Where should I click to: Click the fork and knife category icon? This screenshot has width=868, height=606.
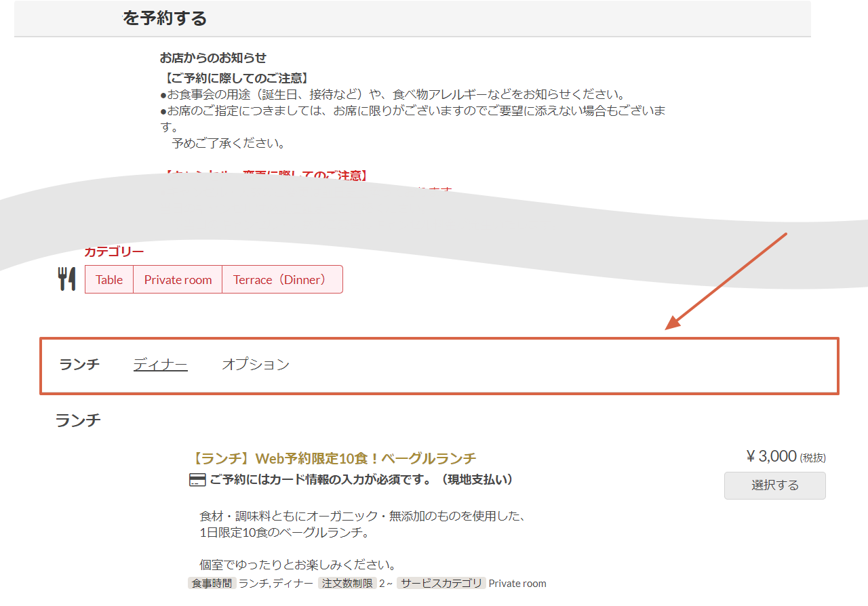[x=66, y=279]
